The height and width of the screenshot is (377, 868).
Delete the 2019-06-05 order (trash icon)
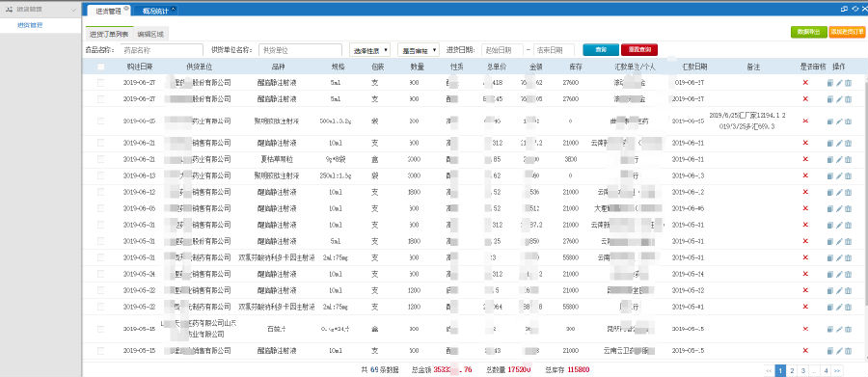click(848, 208)
